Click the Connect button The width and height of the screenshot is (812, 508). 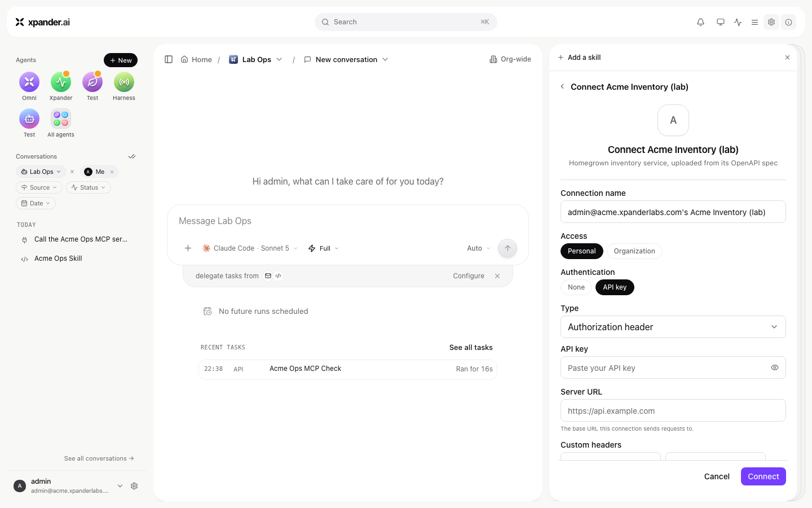pos(764,476)
